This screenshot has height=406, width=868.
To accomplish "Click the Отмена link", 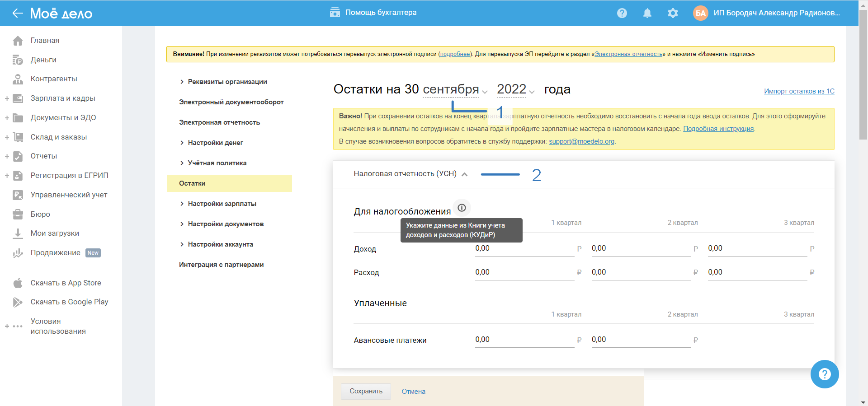I will 413,392.
